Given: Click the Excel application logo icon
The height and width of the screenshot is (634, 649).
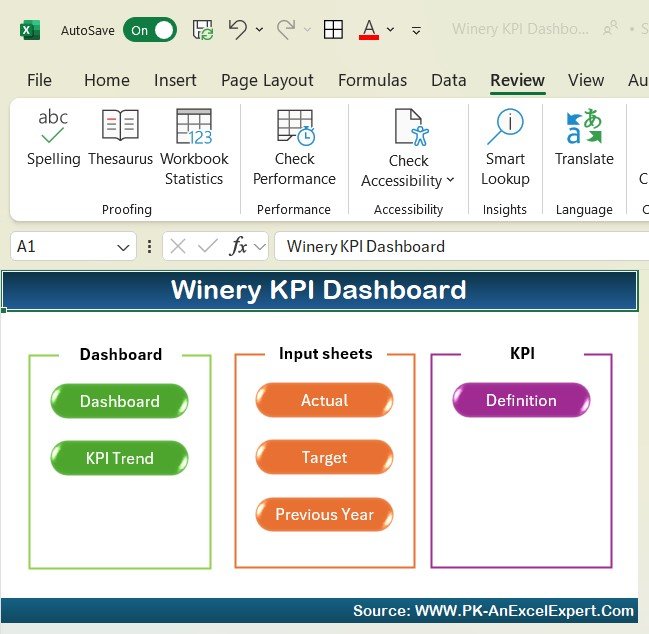Looking at the screenshot, I should 30,30.
